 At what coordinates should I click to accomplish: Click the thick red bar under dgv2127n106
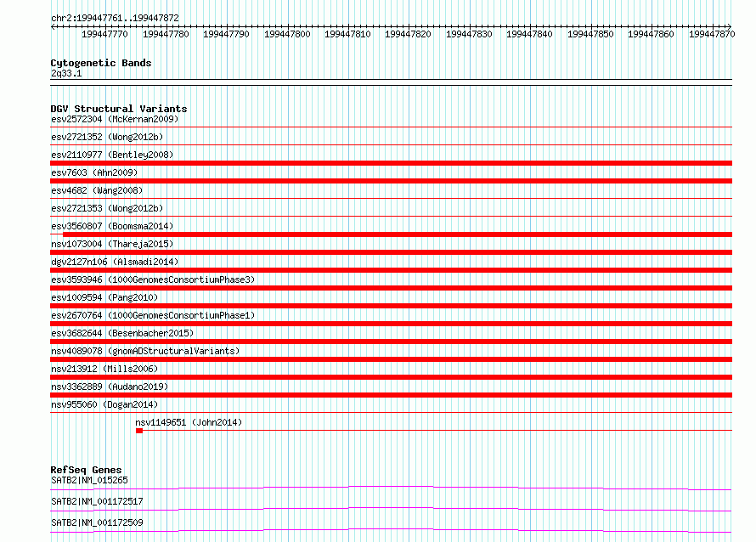[x=391, y=270]
